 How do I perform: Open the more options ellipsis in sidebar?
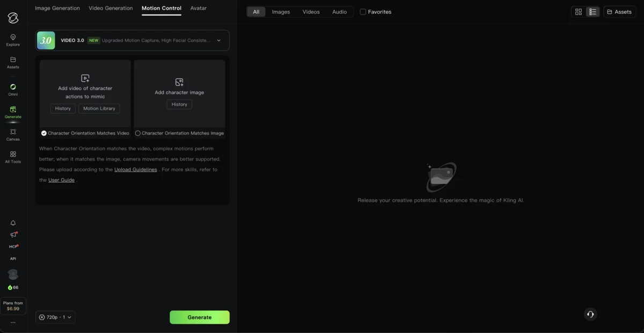coord(13,323)
